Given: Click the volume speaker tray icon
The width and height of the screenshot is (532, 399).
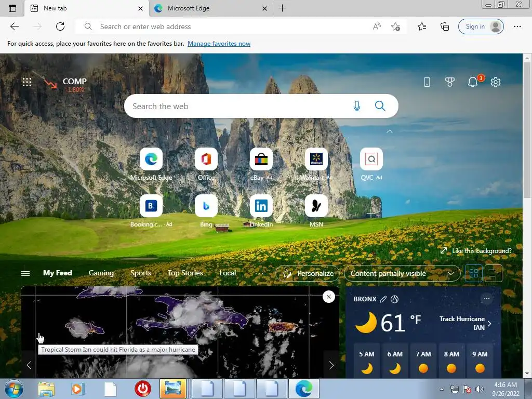Looking at the screenshot, I should click(480, 389).
